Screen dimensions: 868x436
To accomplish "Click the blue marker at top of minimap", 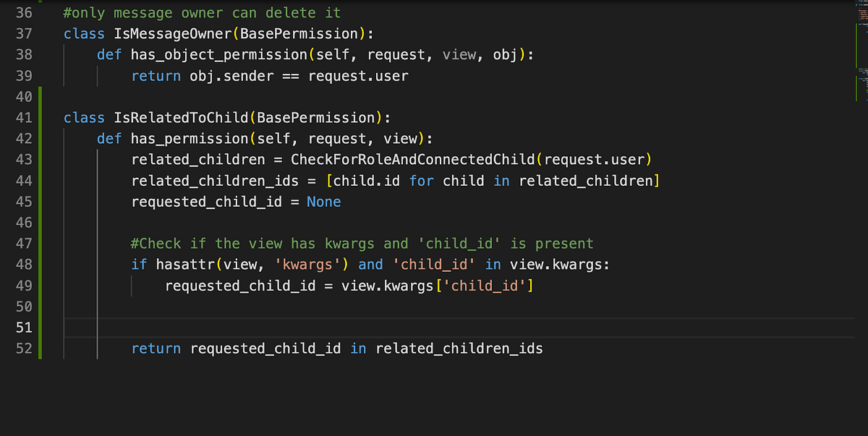I will [x=857, y=6].
